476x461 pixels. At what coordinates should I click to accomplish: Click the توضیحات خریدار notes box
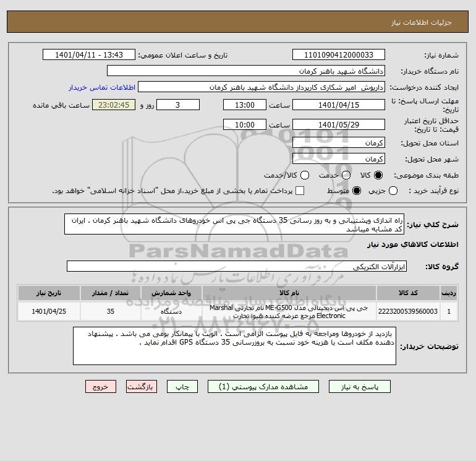tap(234, 346)
